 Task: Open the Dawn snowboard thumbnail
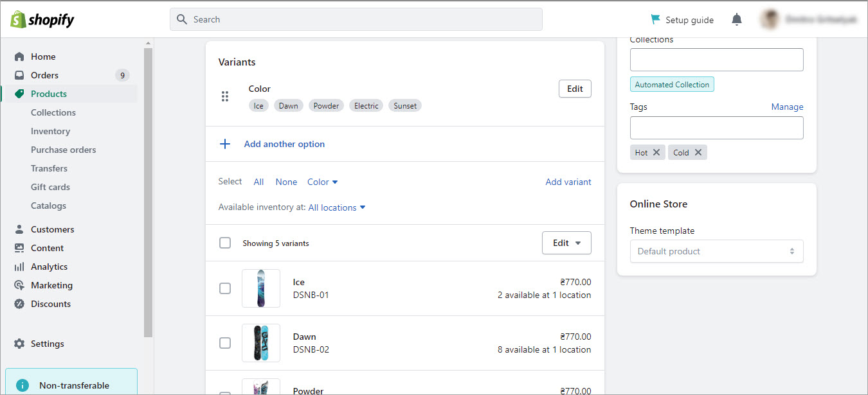click(x=261, y=343)
